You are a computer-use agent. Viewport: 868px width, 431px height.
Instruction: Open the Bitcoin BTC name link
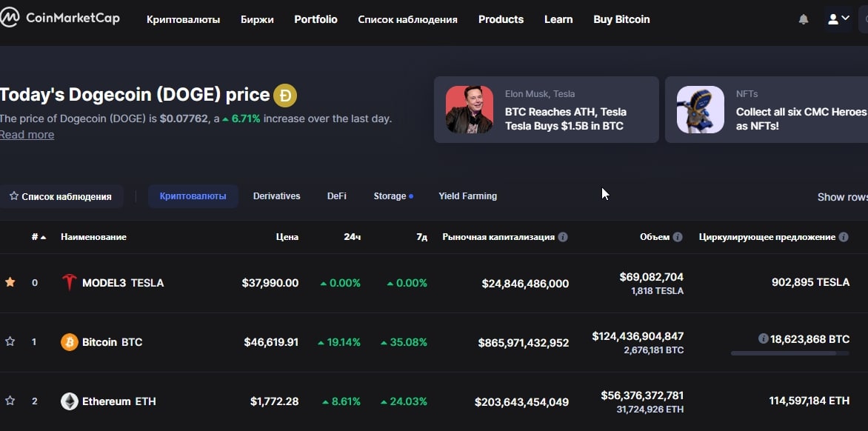(113, 342)
